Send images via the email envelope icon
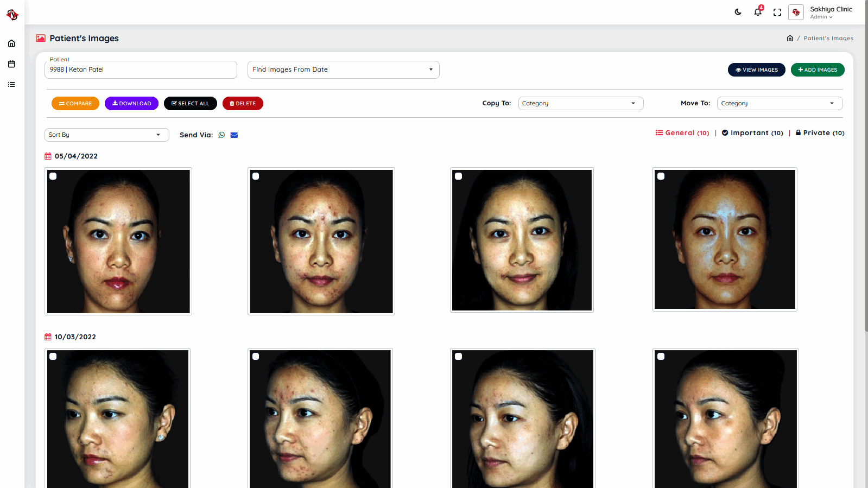Screen dimensions: 868x488 tap(234, 135)
